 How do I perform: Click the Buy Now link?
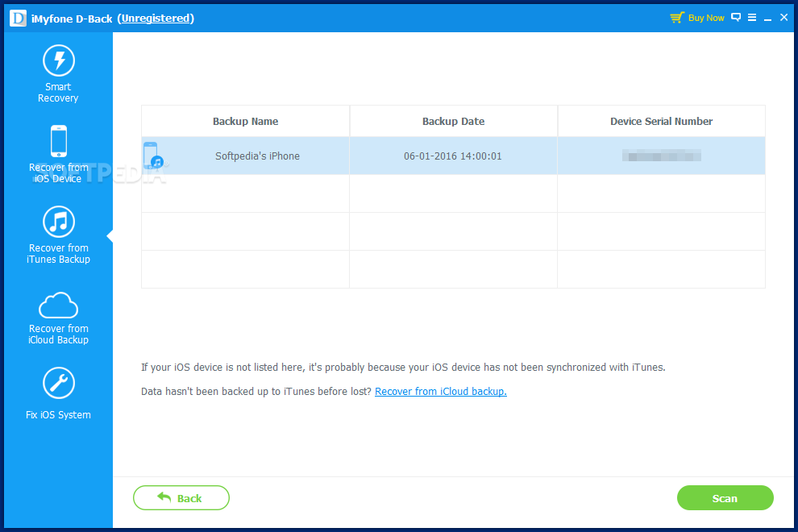pos(706,18)
